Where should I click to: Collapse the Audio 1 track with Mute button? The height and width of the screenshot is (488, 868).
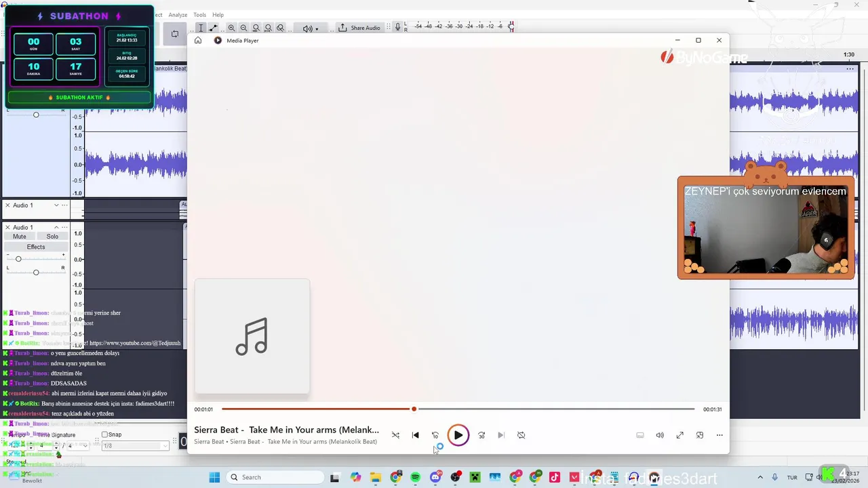coord(56,228)
